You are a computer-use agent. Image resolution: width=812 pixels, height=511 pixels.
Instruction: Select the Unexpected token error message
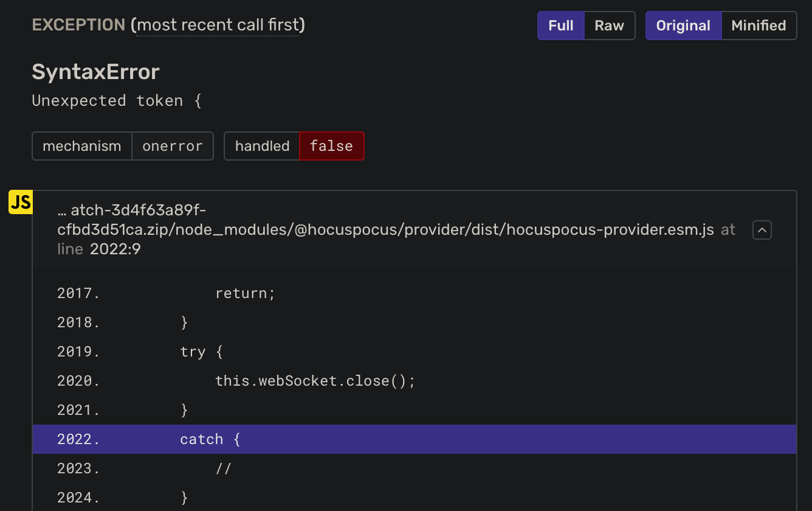(117, 100)
